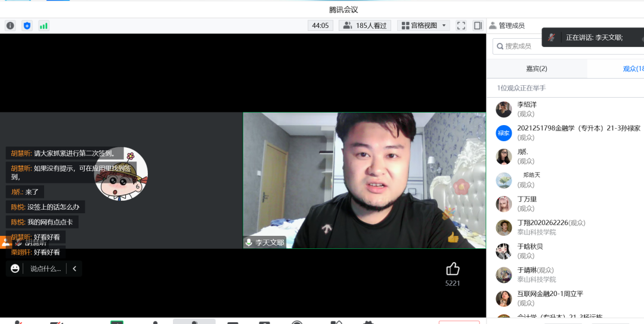Check the green network signal icon

(x=44, y=26)
